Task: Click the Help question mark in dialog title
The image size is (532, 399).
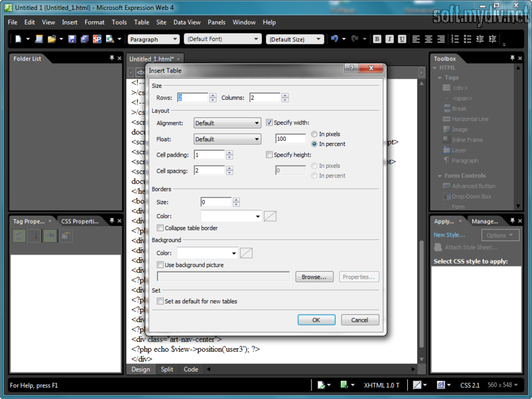Action: [351, 69]
